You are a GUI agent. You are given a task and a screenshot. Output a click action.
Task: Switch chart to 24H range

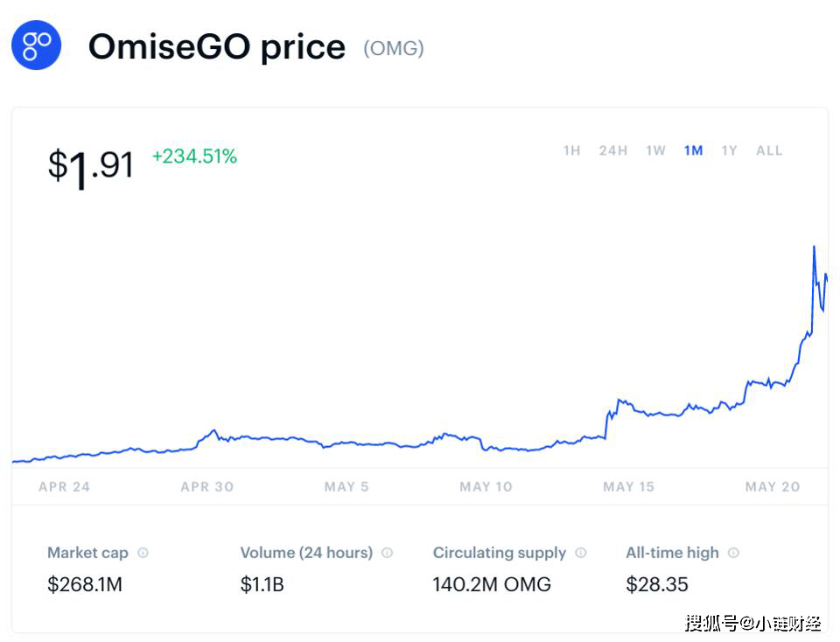612,150
